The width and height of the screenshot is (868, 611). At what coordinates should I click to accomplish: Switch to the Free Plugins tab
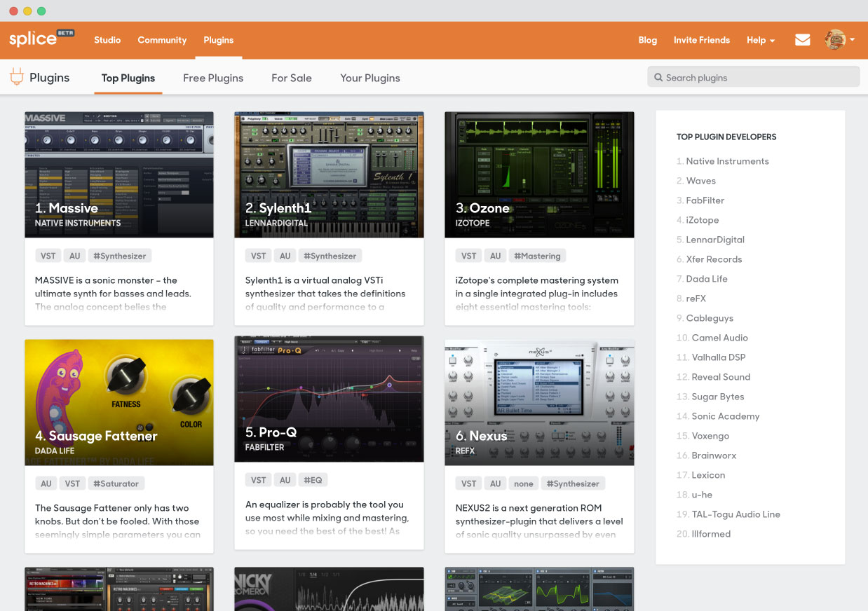pos(213,78)
